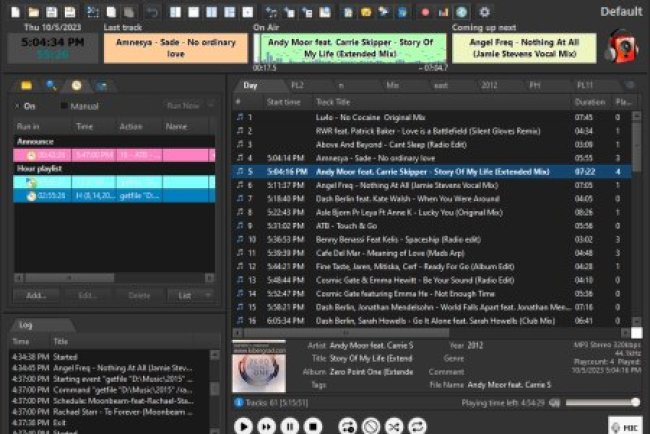Click the volume speaker icon
The height and width of the screenshot is (434, 650).
(x=555, y=402)
